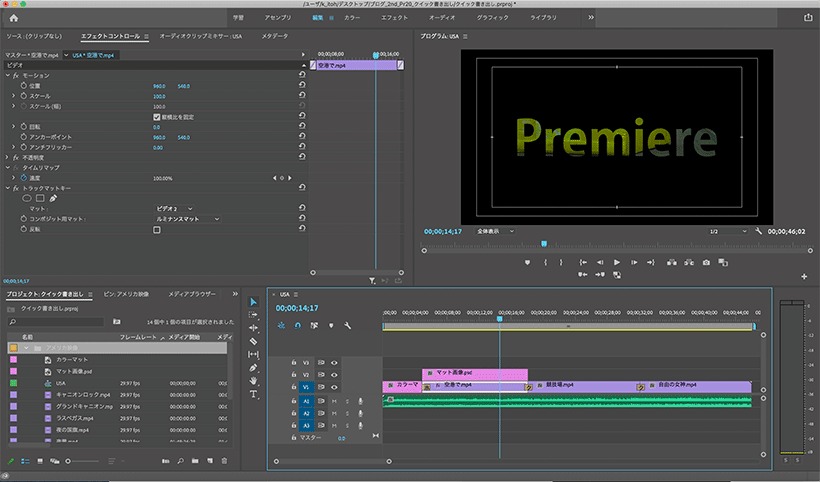Solo audio track A2
The height and width of the screenshot is (482, 820).
pos(347,414)
